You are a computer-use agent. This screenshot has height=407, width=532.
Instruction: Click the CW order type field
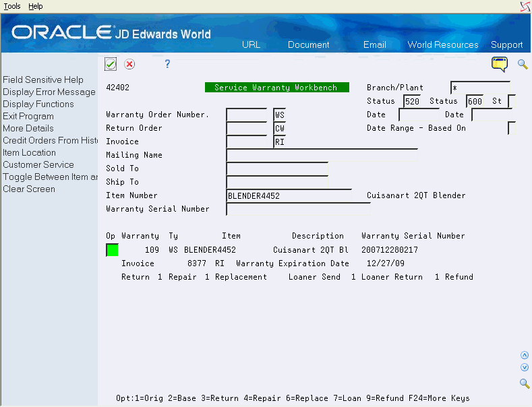pos(280,128)
